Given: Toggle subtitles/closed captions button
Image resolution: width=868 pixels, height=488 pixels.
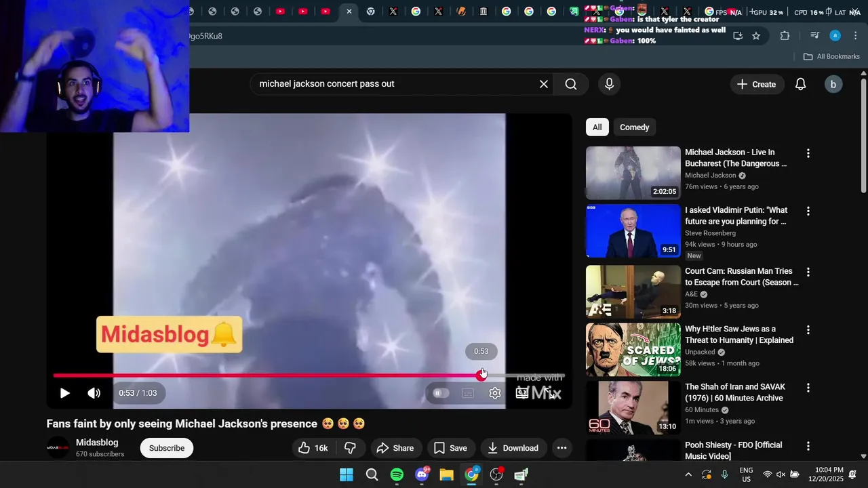Looking at the screenshot, I should [468, 393].
